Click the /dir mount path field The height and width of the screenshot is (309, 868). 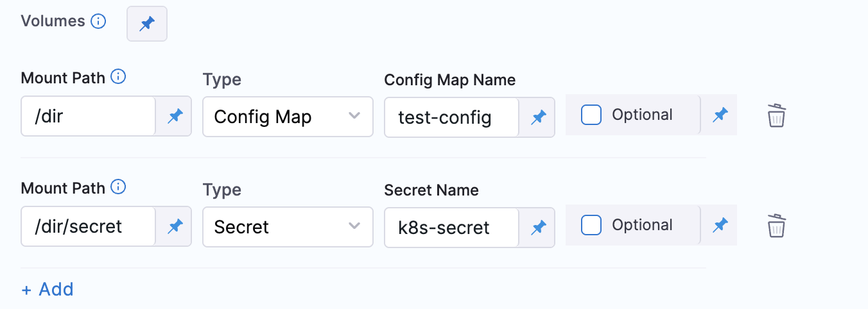[89, 117]
